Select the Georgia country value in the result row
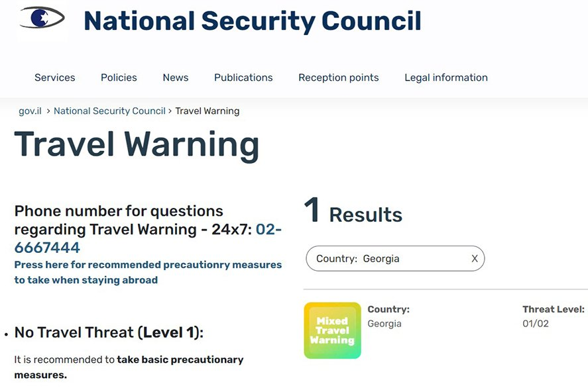This screenshot has width=588, height=388. tap(384, 324)
